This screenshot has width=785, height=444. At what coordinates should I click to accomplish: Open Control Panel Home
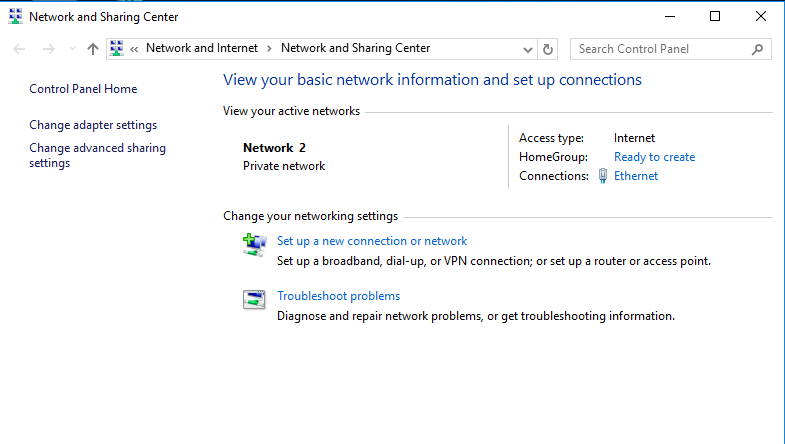pos(83,89)
